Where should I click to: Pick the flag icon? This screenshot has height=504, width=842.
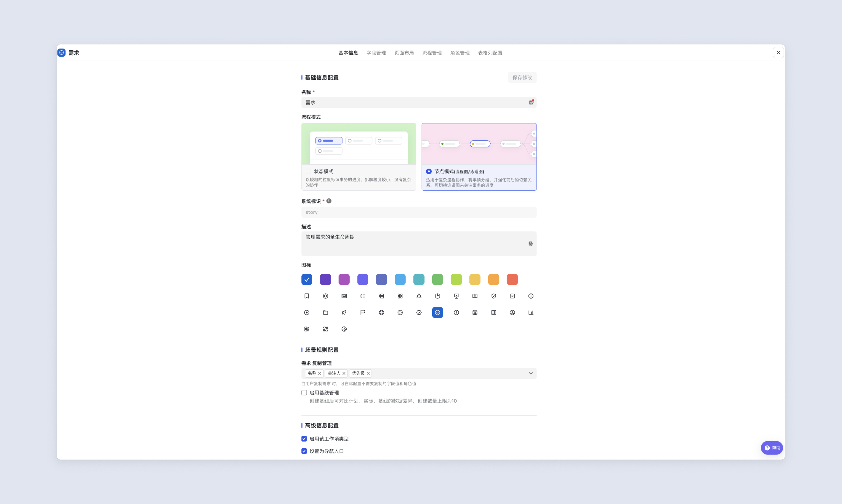pyautogui.click(x=363, y=312)
